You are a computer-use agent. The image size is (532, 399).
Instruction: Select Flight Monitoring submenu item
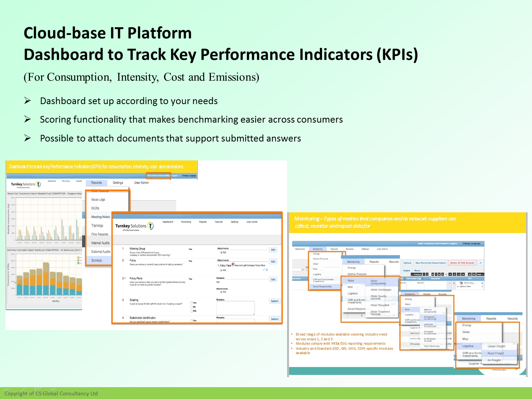pos(432,346)
